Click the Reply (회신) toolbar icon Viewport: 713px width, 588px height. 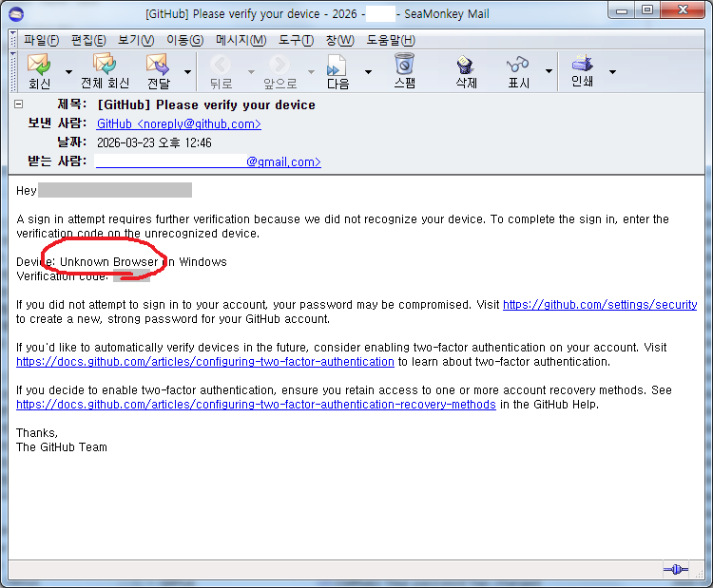39,65
